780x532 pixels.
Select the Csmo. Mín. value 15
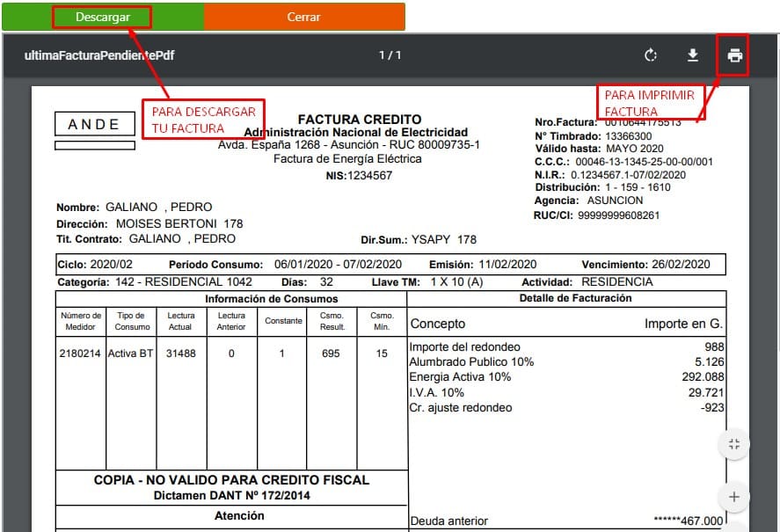click(x=382, y=353)
